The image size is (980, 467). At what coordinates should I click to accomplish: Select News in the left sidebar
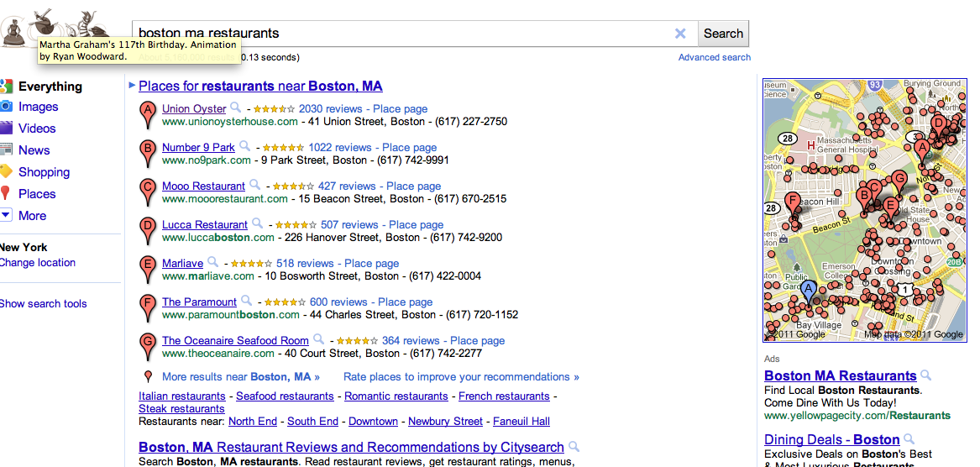(x=34, y=150)
